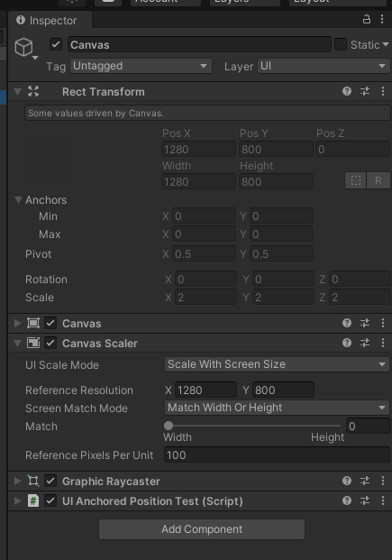
Task: Expand the Graphic Raycaster component
Action: (17, 481)
